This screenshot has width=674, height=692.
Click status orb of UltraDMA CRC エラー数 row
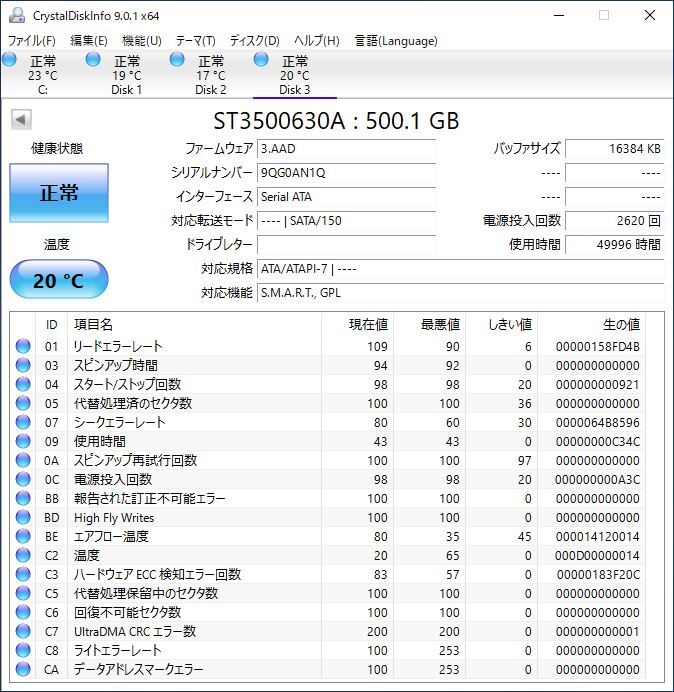(x=23, y=631)
